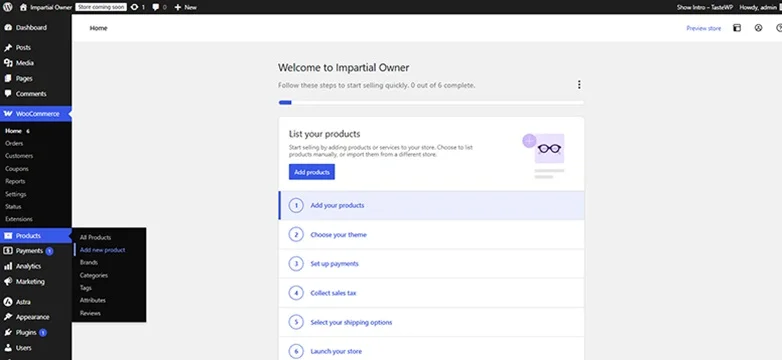Screen dimensions: 782x360
Task: Click the plus New icon in the admin bar
Action: click(x=178, y=7)
